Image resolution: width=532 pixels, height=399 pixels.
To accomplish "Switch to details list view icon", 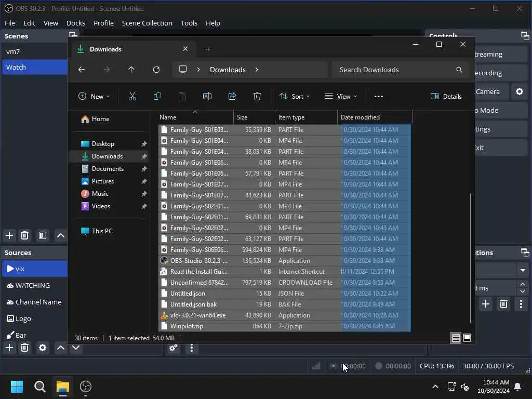I will point(456,338).
